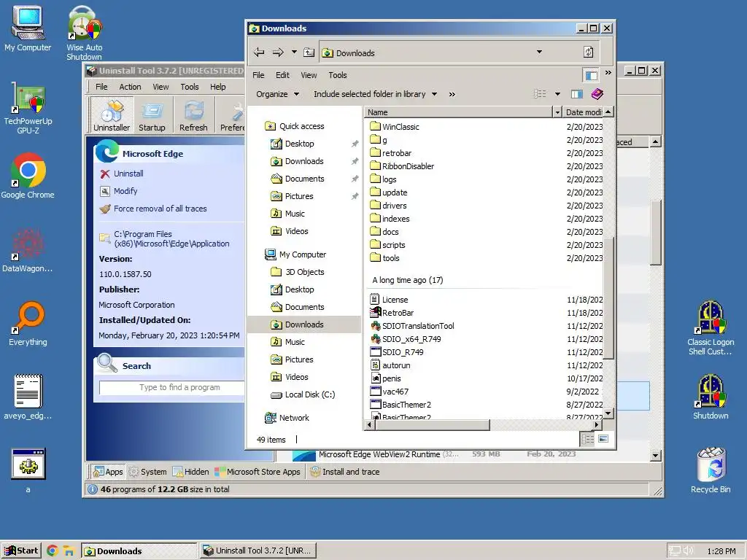
Task: Click Force removal of all traces
Action: 160,209
